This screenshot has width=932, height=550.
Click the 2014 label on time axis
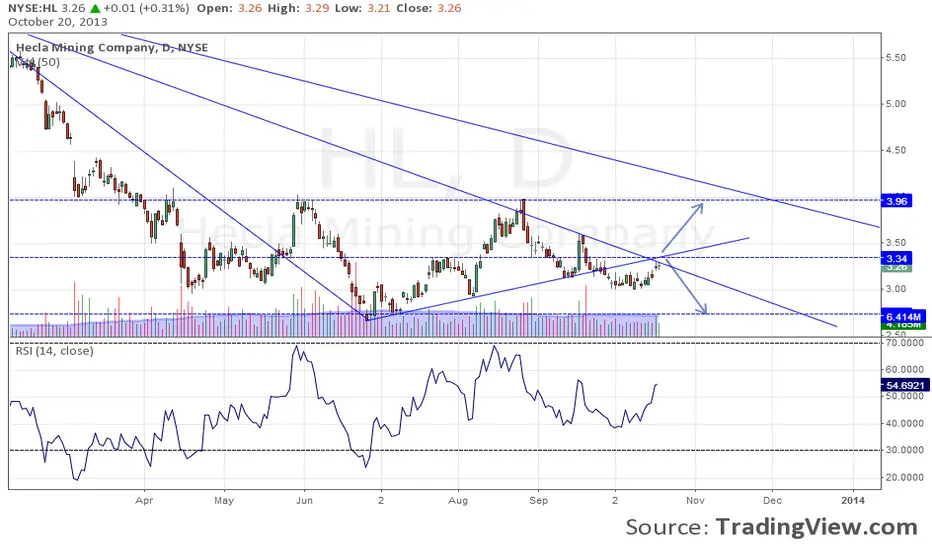click(x=853, y=501)
